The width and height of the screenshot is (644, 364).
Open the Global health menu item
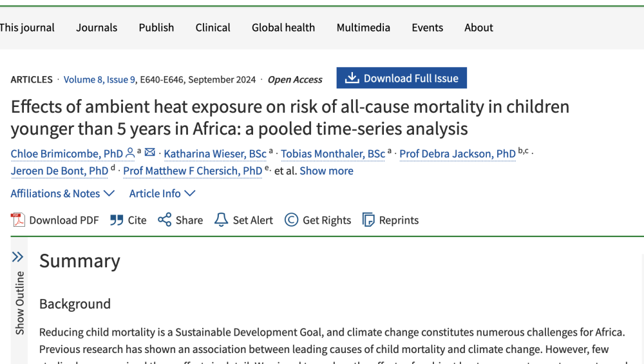coord(283,28)
